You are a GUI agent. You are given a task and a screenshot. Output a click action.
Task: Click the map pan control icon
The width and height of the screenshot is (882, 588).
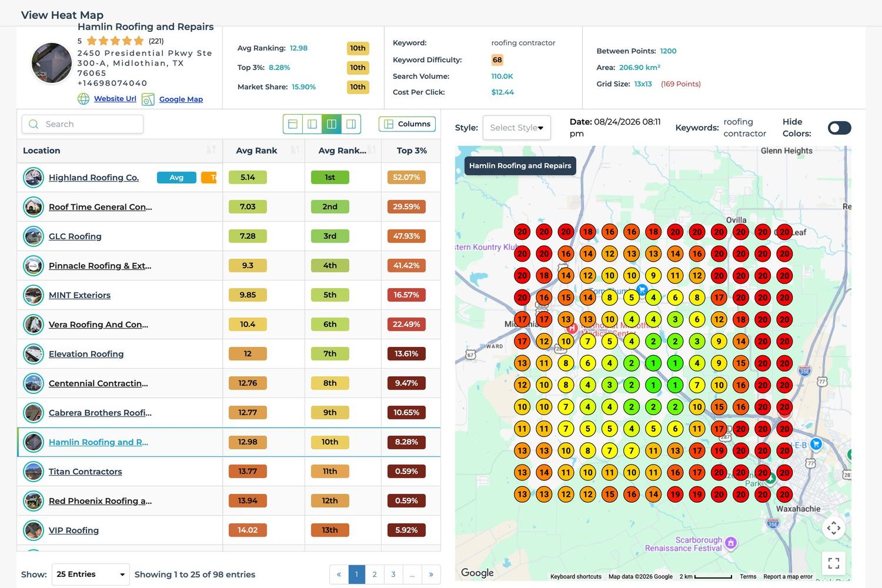pyautogui.click(x=833, y=528)
